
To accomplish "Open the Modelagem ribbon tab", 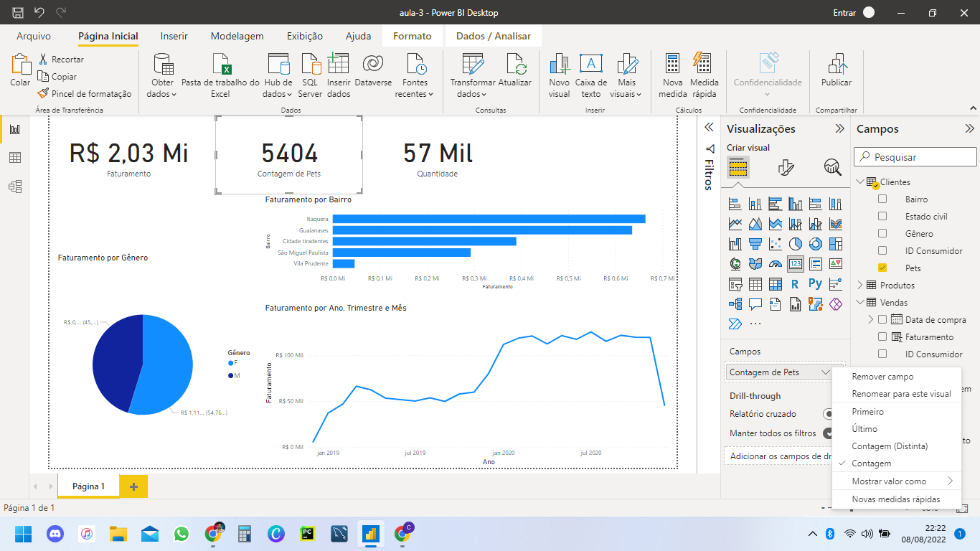I will tap(237, 36).
